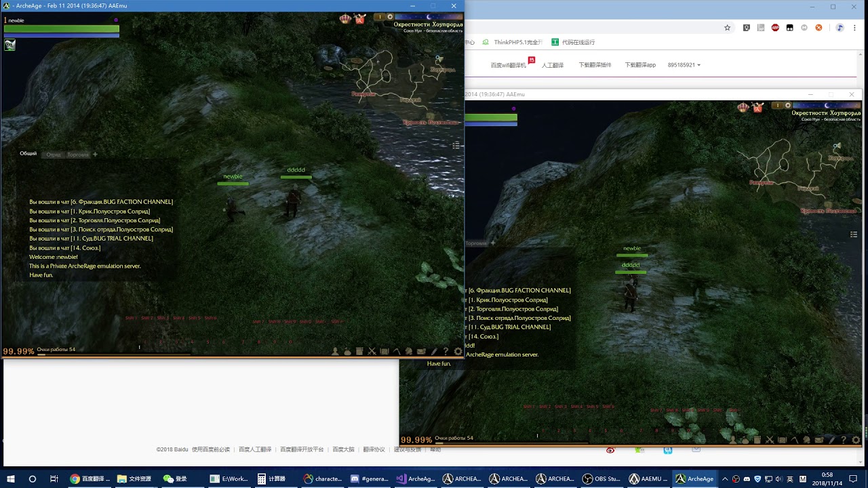
Task: Open quest journal icon in left game window
Action: pyautogui.click(x=359, y=352)
